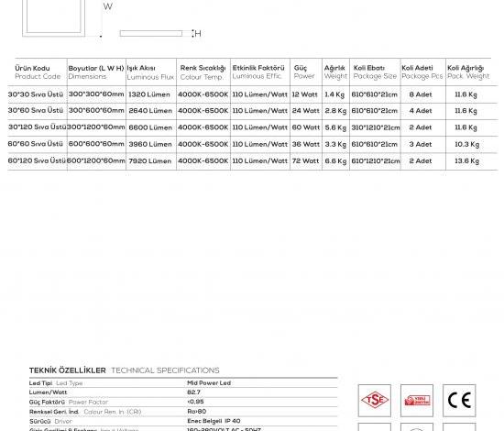The width and height of the screenshot is (504, 431).
Task: Click the 30*30 Sıva Üstü row code
Action: [36, 94]
